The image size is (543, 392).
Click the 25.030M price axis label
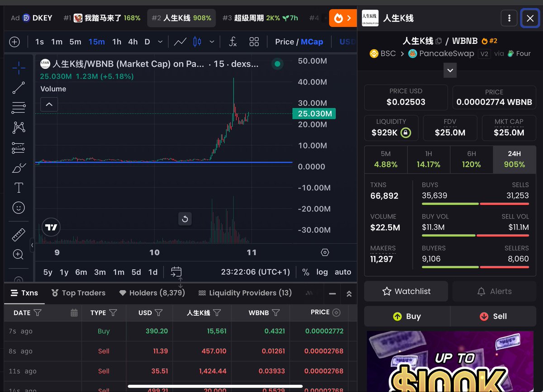(315, 113)
